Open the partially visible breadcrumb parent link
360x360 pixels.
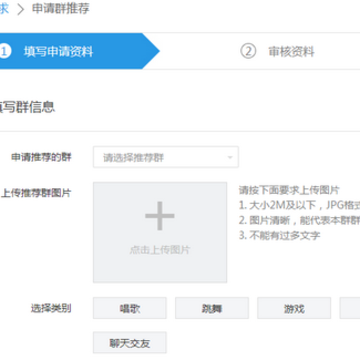point(4,9)
